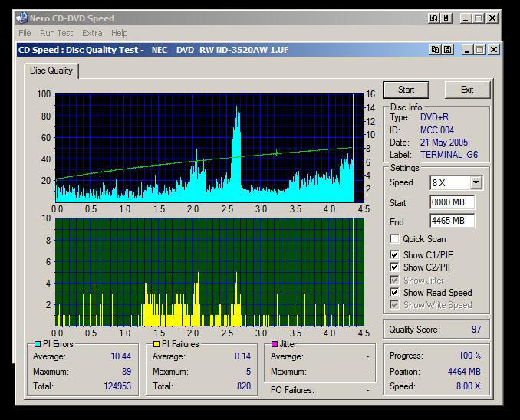
Task: Close the Disc Quality Test window
Action: pos(494,50)
